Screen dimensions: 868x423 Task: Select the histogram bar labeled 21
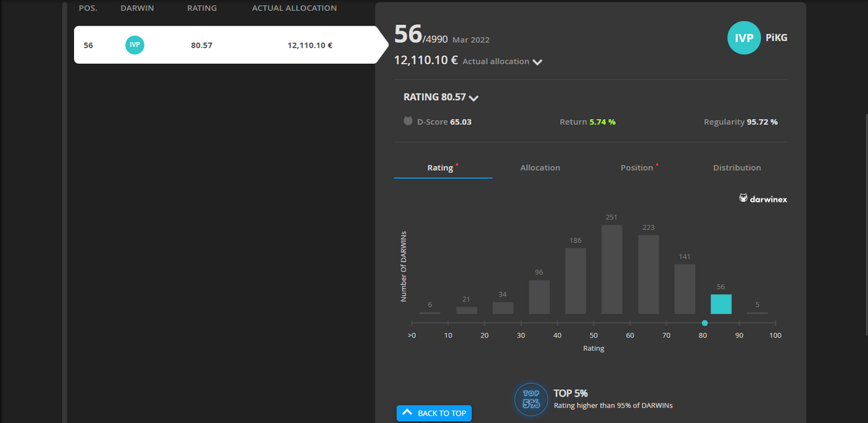466,311
